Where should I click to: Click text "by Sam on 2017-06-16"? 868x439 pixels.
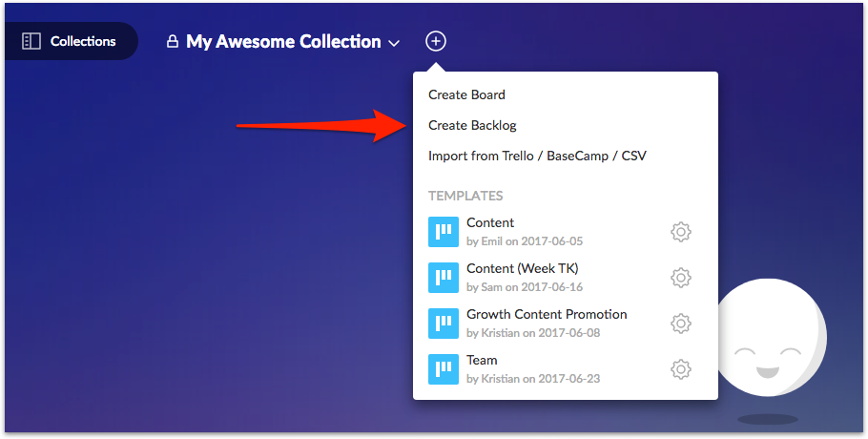click(x=525, y=287)
